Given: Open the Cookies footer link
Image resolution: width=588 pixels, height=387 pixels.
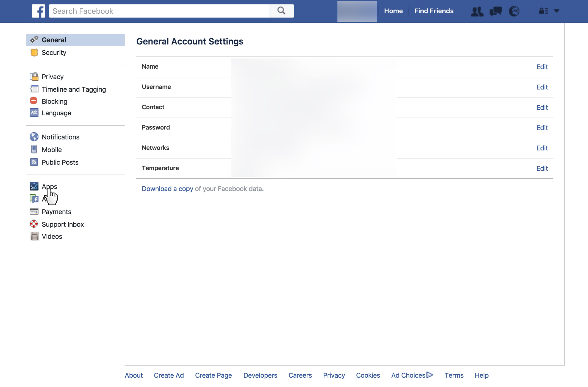Looking at the screenshot, I should (x=368, y=375).
